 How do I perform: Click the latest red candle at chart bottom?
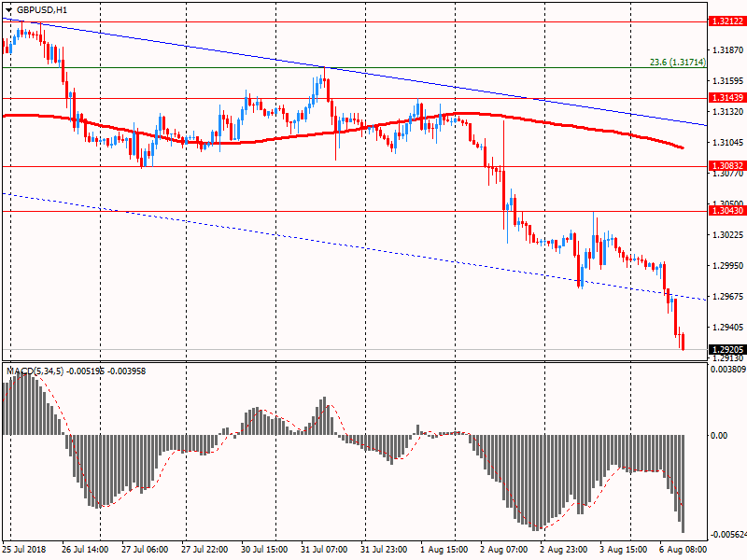click(683, 342)
